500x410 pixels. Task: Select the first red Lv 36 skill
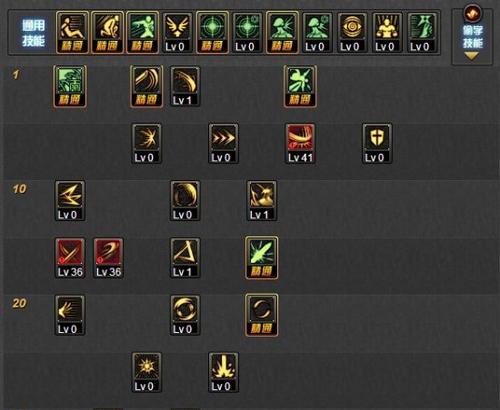point(70,258)
